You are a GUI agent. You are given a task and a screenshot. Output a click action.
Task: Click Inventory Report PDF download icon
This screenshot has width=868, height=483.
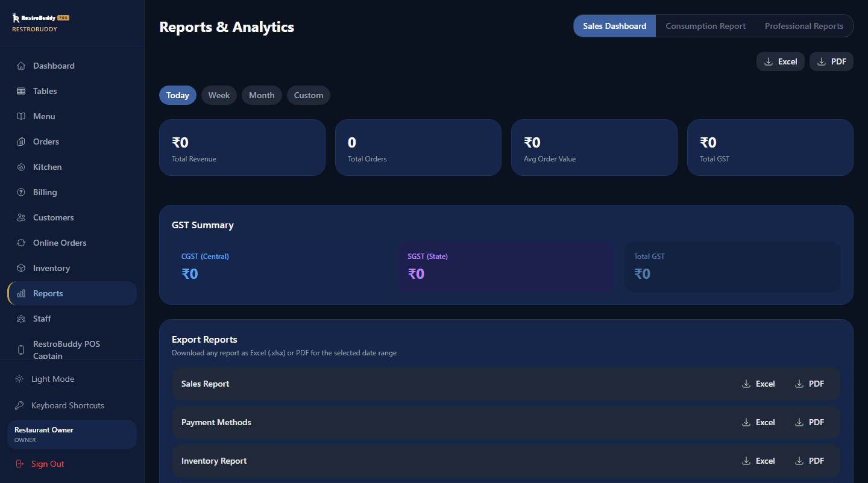799,461
